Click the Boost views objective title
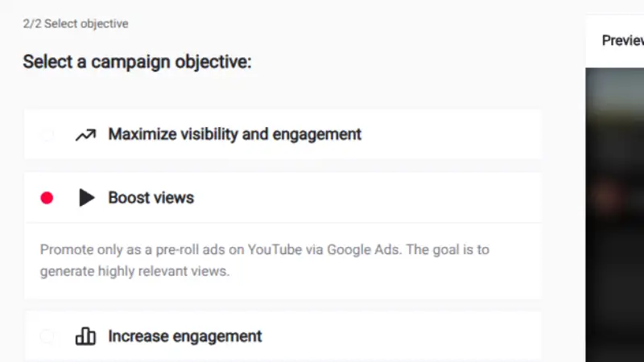The image size is (644, 362). click(x=151, y=198)
